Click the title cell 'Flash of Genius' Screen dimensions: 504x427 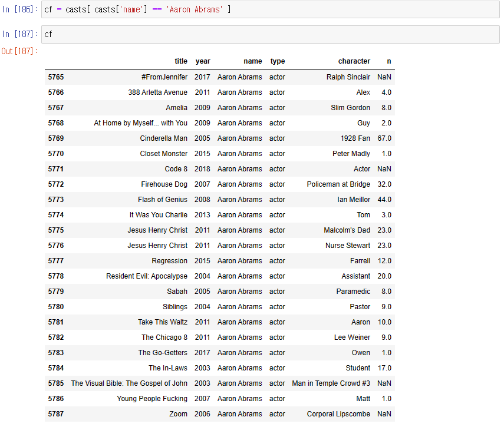pyautogui.click(x=163, y=200)
